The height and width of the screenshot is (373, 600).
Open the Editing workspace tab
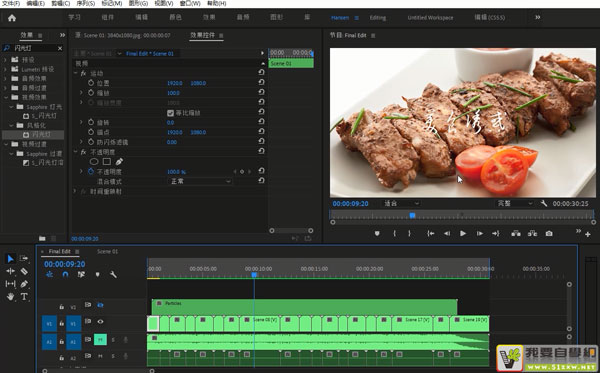pos(378,18)
